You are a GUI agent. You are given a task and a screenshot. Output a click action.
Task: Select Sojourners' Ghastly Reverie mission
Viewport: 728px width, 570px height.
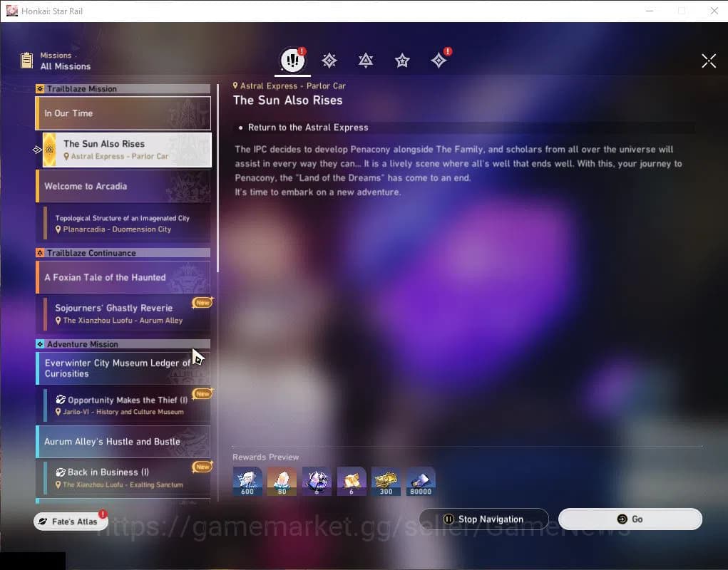click(127, 314)
